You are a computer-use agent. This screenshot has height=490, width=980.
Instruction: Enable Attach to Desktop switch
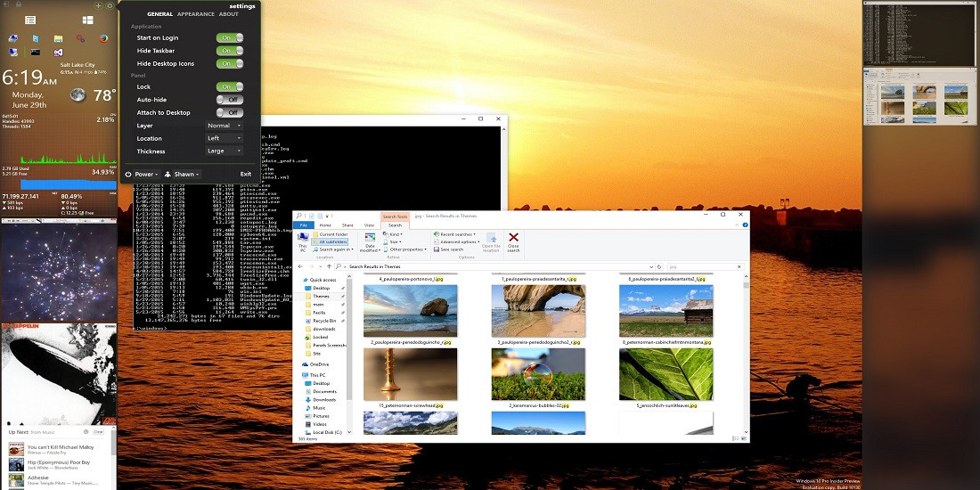pos(230,112)
